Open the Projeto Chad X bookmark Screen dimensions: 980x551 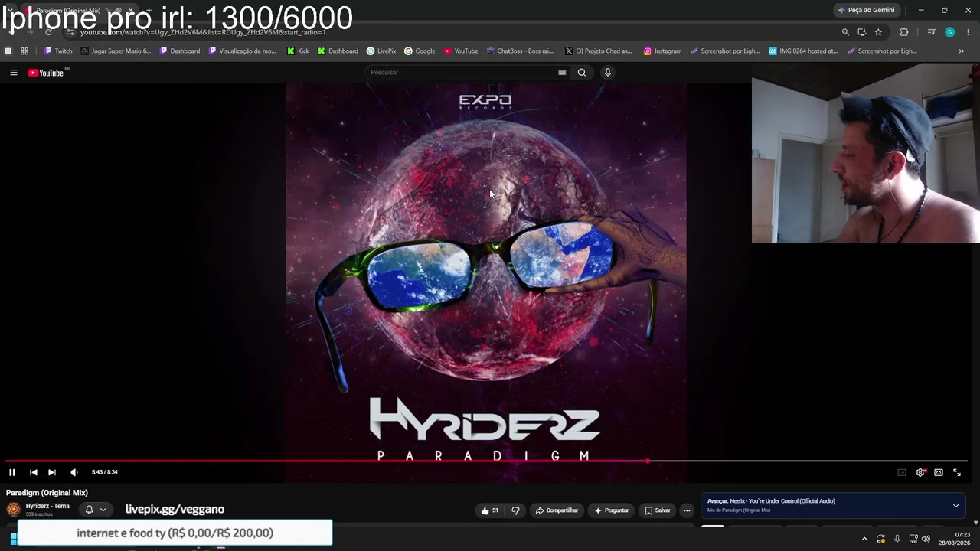pos(599,51)
